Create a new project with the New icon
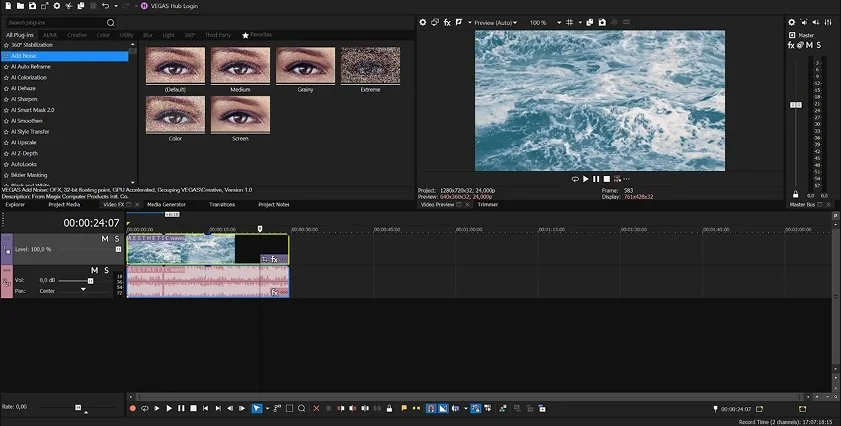This screenshot has height=426, width=841. 9,6
